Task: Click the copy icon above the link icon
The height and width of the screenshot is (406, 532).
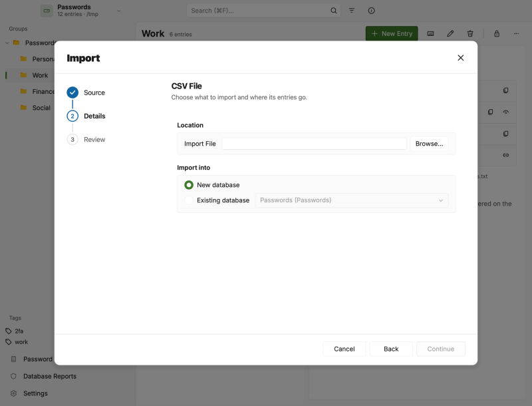Action: pos(505,134)
